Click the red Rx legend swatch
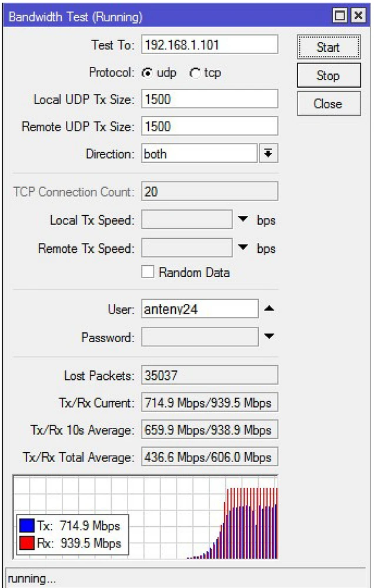This screenshot has height=588, width=374. tap(27, 543)
